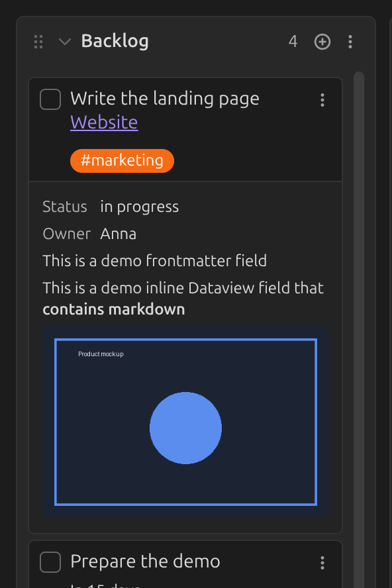
Task: Open the Product mockup image thumbnail
Action: pos(185,422)
